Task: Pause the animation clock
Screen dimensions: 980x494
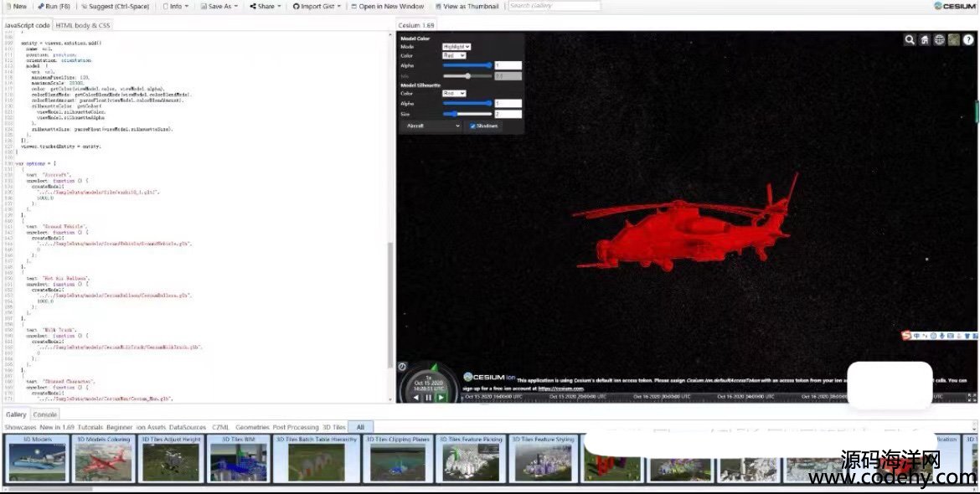Action: (x=429, y=397)
